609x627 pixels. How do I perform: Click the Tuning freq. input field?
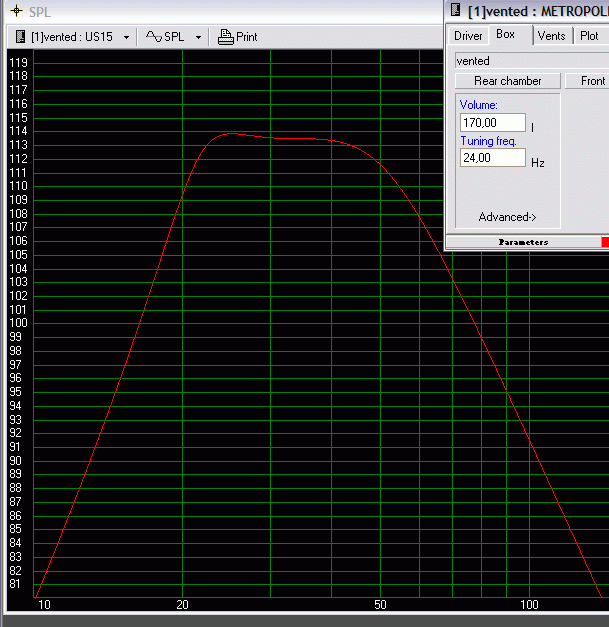(x=492, y=158)
